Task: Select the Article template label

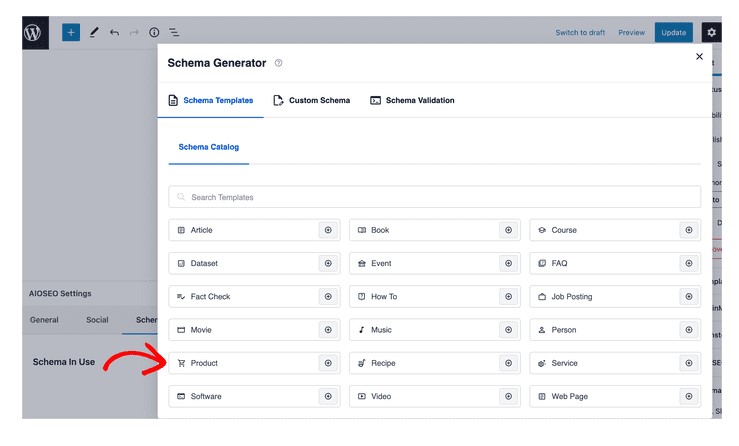Action: click(x=202, y=230)
